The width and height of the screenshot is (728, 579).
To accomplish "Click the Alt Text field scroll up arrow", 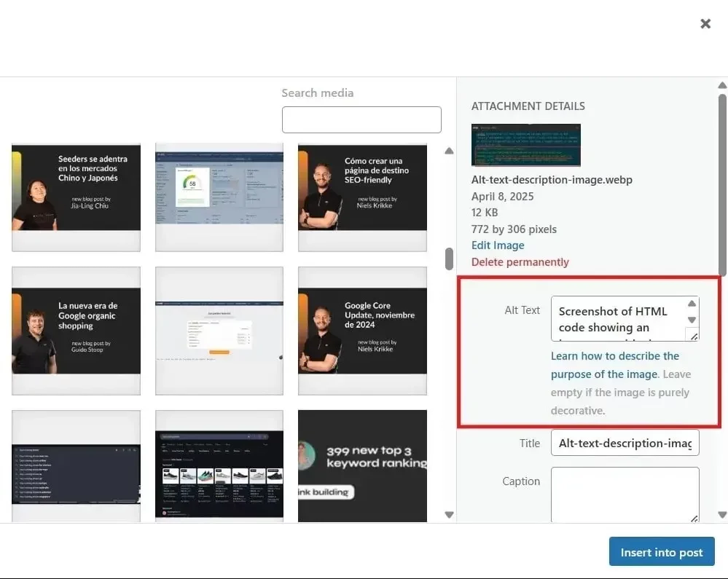I will pyautogui.click(x=692, y=304).
